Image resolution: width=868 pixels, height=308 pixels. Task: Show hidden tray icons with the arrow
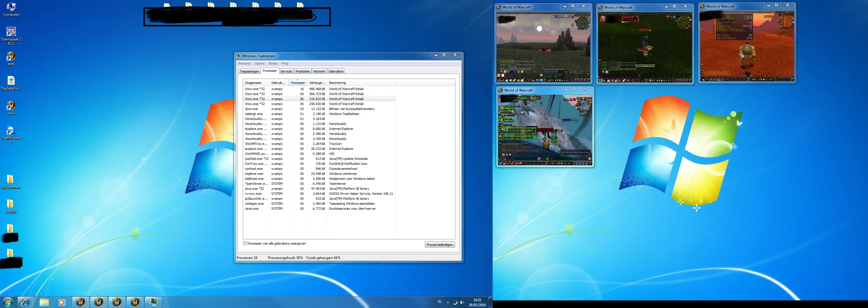pyautogui.click(x=448, y=302)
